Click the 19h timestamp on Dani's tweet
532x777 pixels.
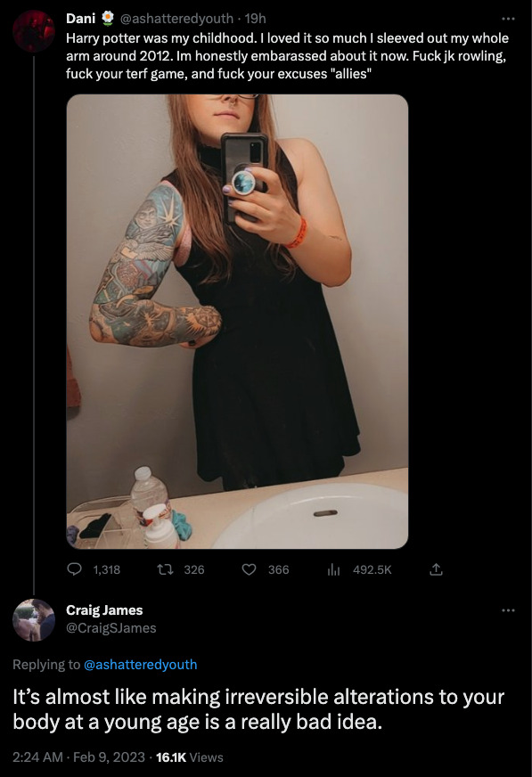pos(256,19)
